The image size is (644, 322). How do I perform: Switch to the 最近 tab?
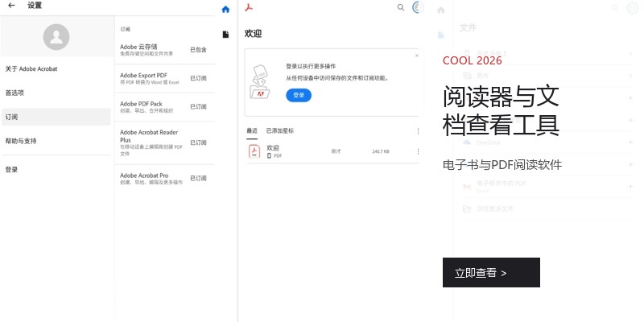click(x=252, y=130)
